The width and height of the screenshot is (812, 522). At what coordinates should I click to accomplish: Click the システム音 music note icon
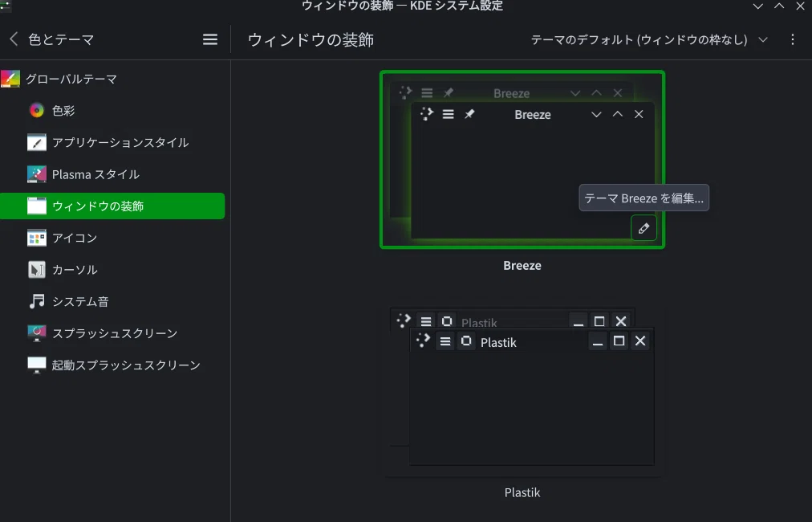click(x=37, y=301)
